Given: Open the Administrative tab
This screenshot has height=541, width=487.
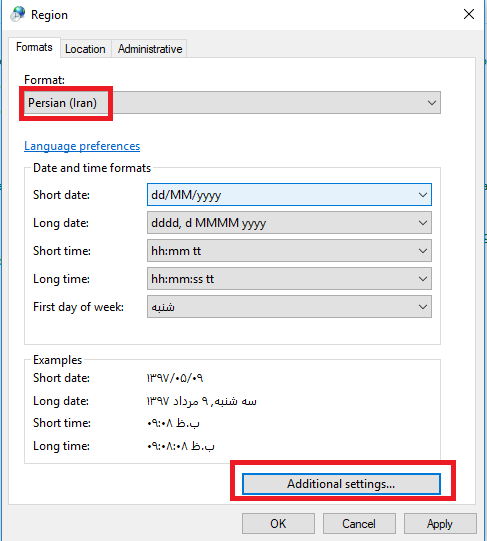Looking at the screenshot, I should (x=150, y=49).
